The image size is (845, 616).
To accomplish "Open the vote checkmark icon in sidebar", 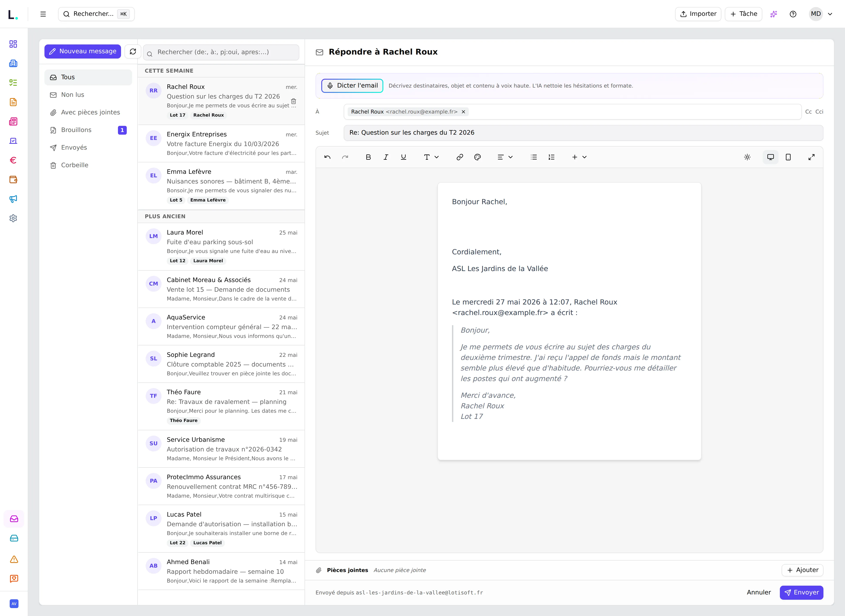I will 13,141.
